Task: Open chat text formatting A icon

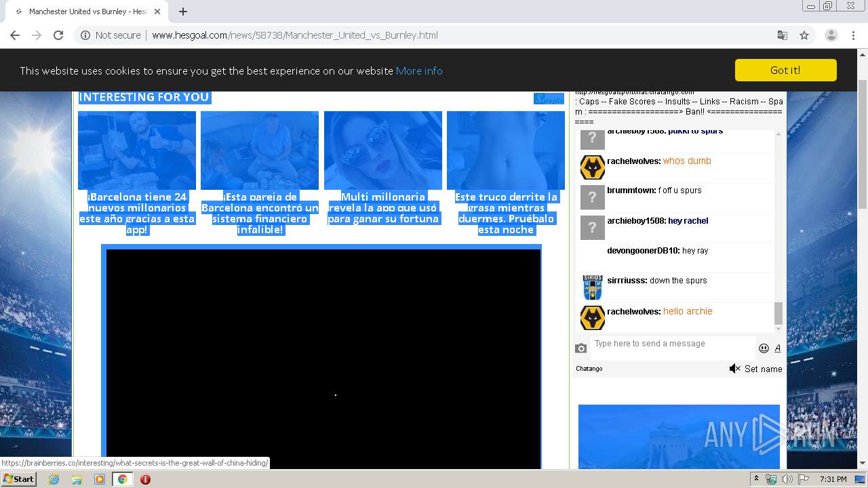Action: tap(777, 348)
